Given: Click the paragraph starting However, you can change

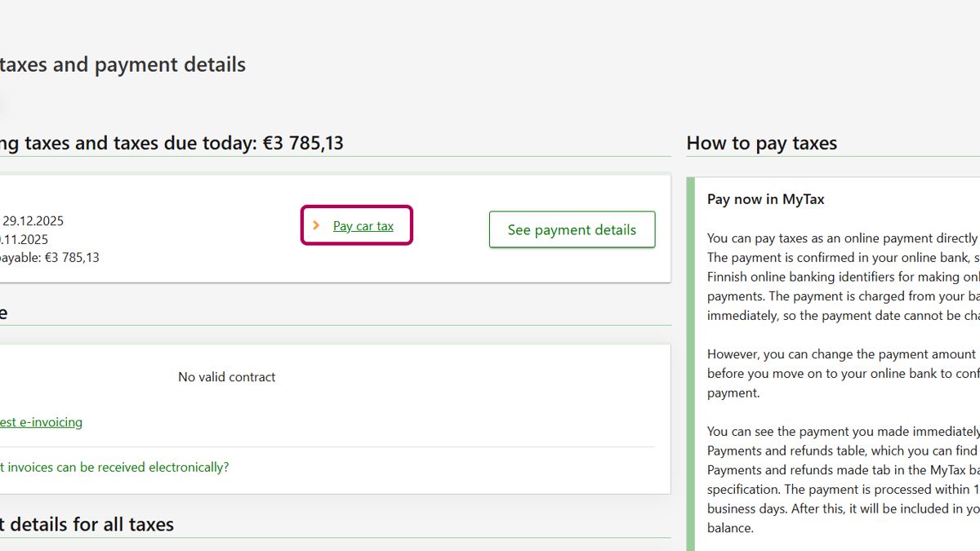Looking at the screenshot, I should click(x=841, y=374).
